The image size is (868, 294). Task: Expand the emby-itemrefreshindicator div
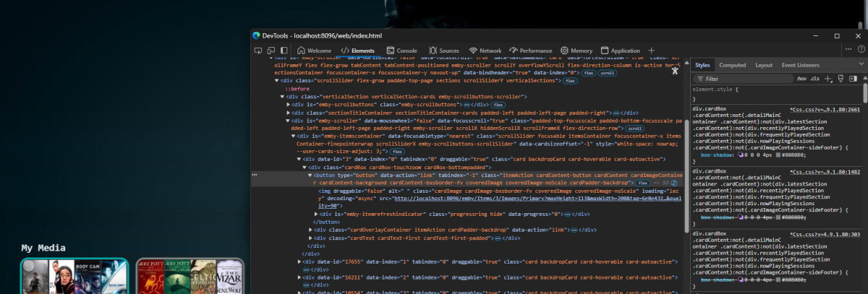(317, 214)
